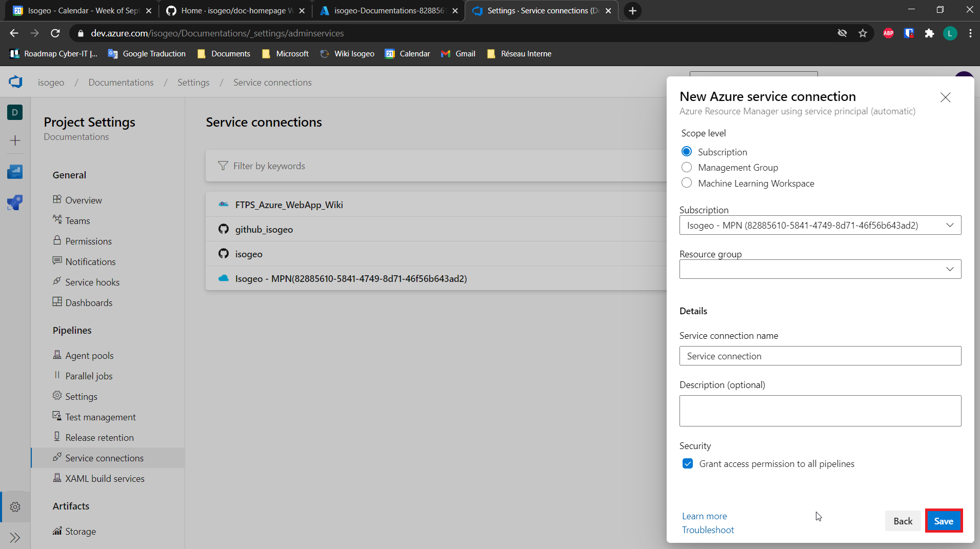Screen dimensions: 980x549
Task: Select the Subscription scope radio button
Action: point(687,152)
